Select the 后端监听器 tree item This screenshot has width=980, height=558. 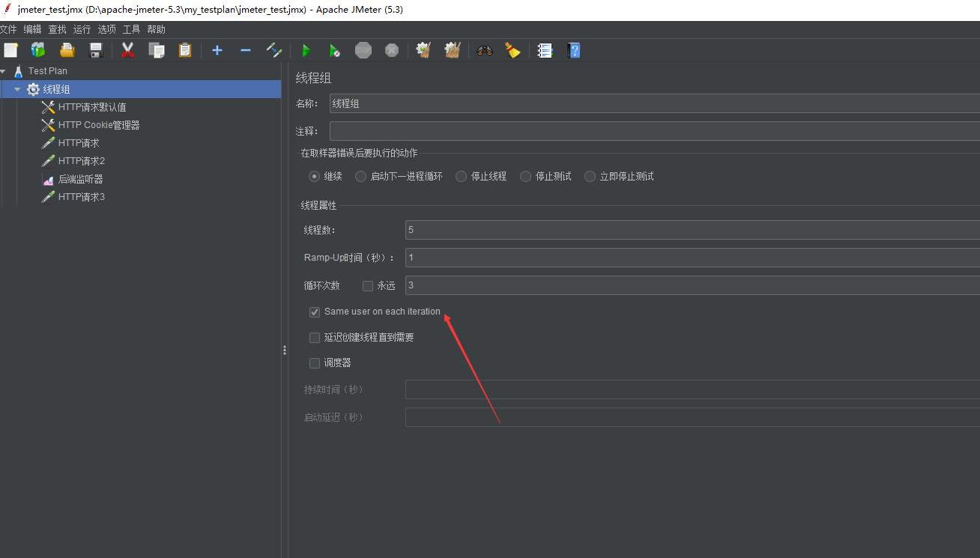[x=82, y=178]
